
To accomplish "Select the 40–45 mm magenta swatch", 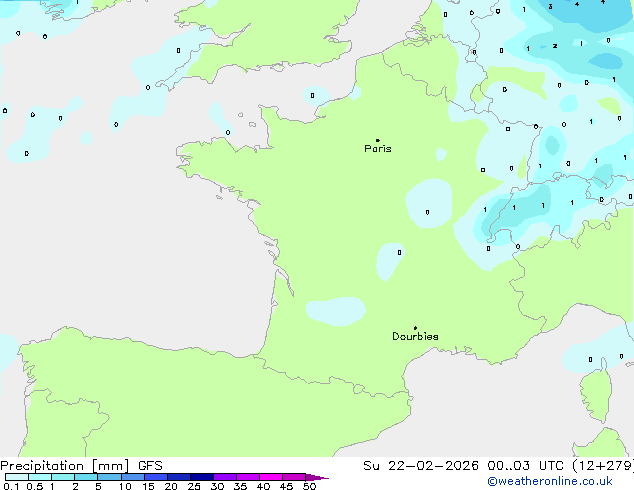I will click(x=271, y=477).
